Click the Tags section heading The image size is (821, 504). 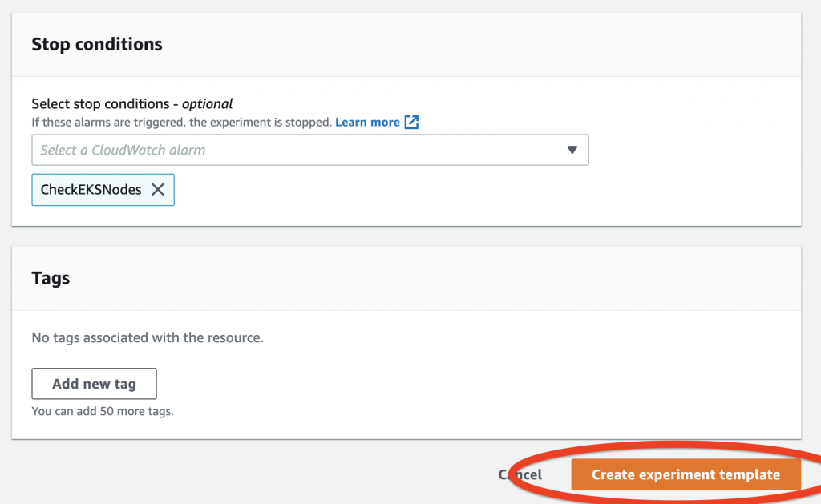coord(51,278)
